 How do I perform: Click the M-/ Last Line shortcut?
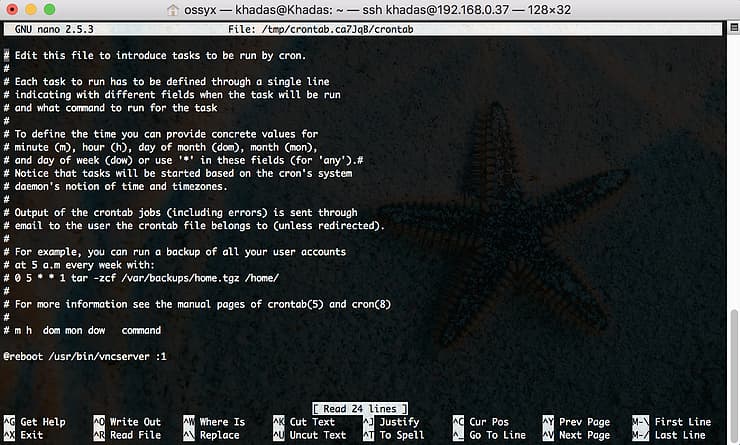[671, 435]
